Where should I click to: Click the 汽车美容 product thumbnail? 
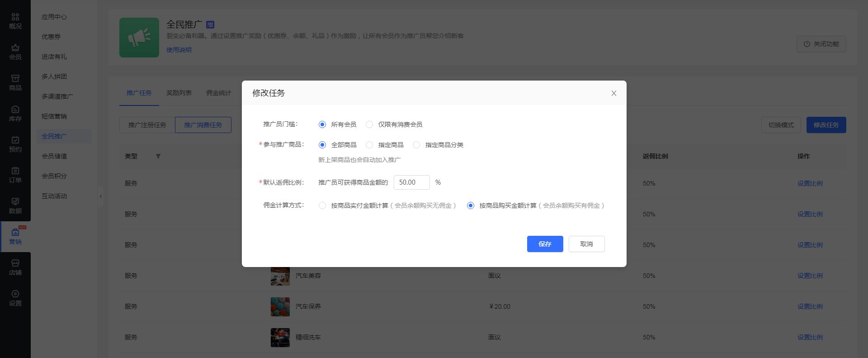(x=280, y=276)
